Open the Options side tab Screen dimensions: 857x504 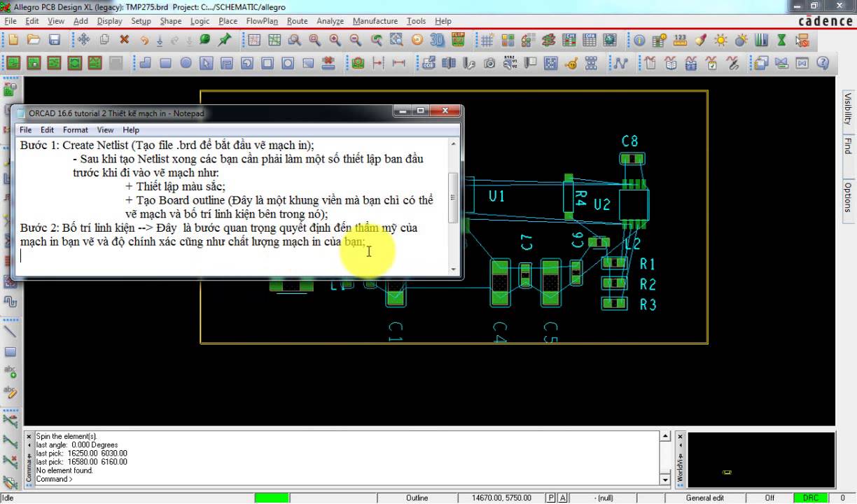[847, 197]
